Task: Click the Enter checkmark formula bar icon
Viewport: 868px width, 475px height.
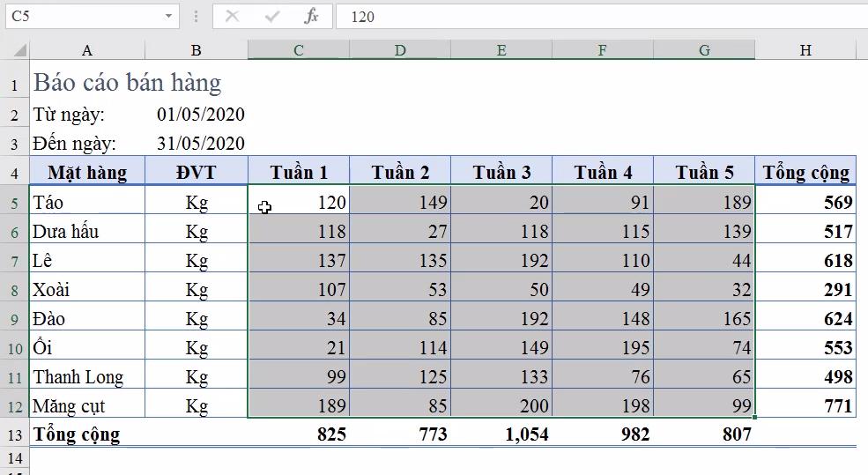Action: point(271,17)
